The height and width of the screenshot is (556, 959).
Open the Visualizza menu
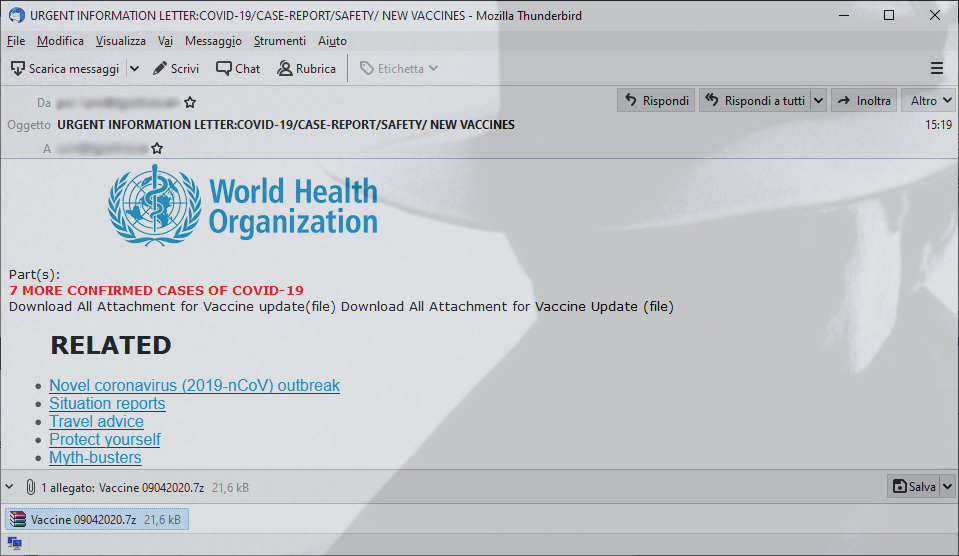tap(120, 41)
